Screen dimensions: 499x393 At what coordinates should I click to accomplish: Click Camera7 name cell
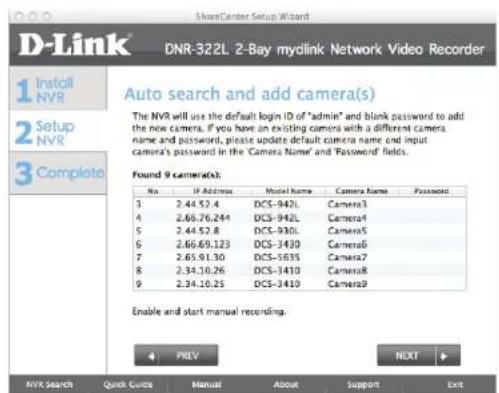(x=347, y=257)
